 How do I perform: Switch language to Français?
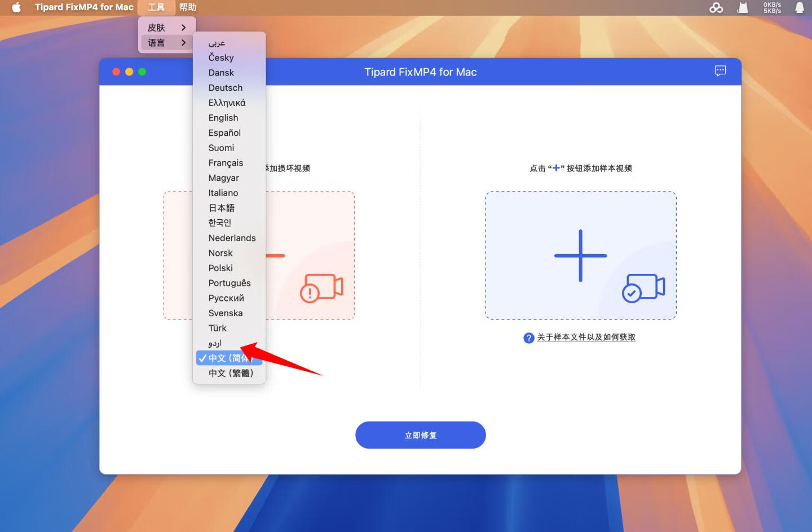229,163
